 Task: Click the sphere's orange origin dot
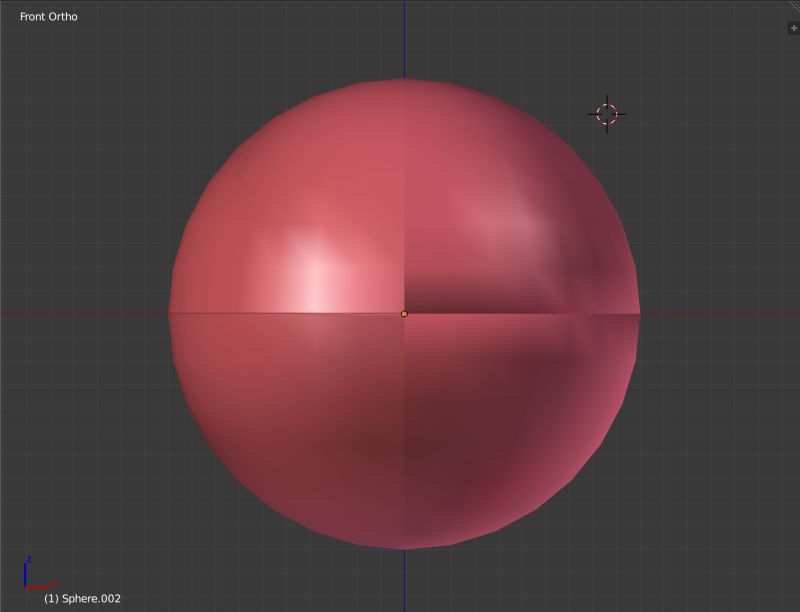[x=404, y=314]
